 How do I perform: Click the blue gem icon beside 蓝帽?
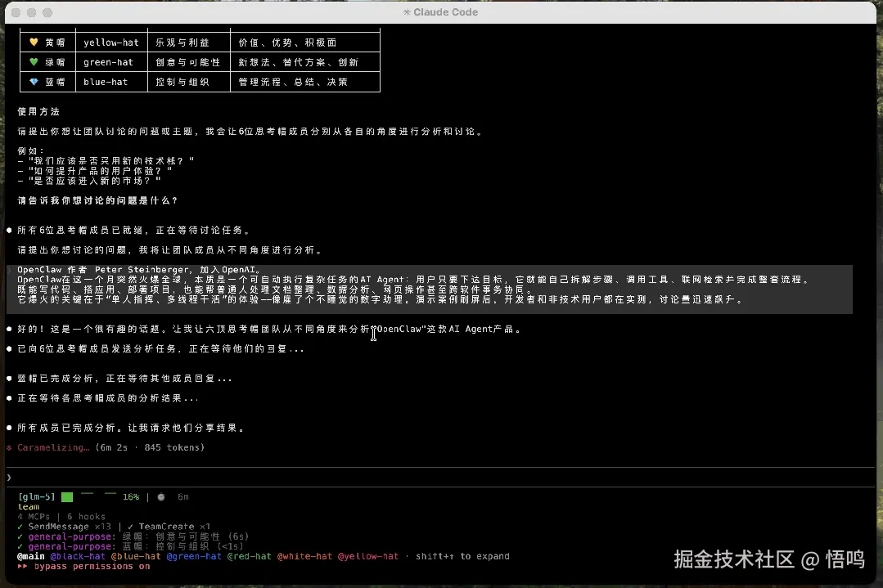point(34,82)
